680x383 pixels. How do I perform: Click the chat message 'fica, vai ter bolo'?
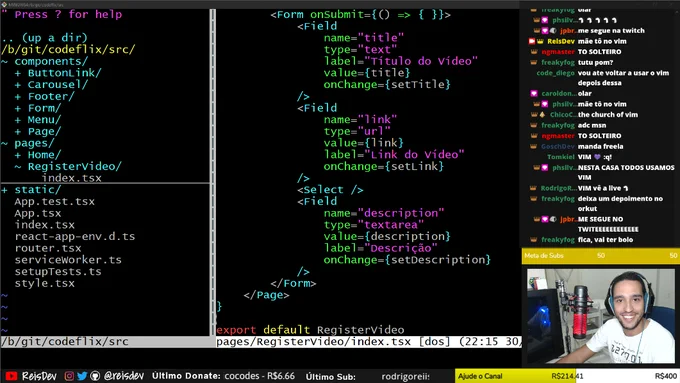[605, 240]
